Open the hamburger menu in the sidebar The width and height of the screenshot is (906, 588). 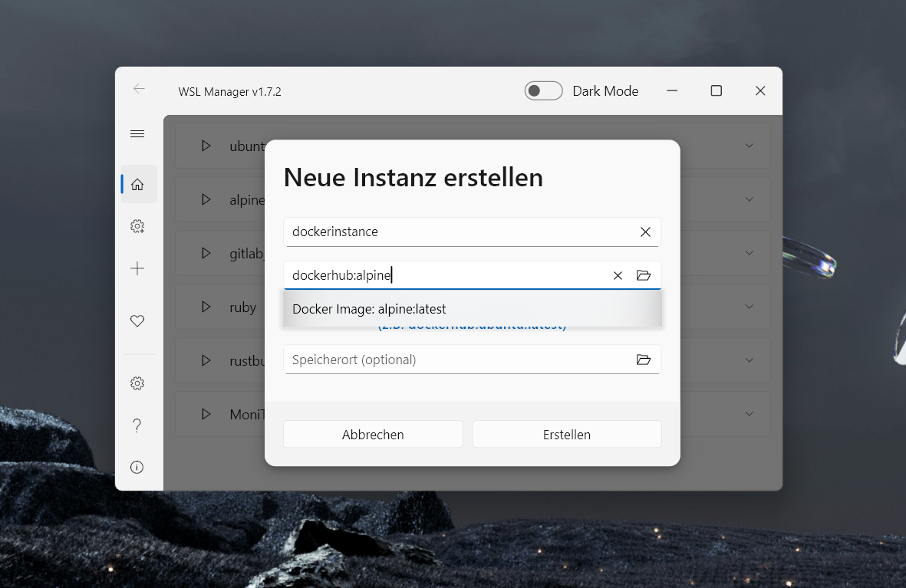pos(137,133)
